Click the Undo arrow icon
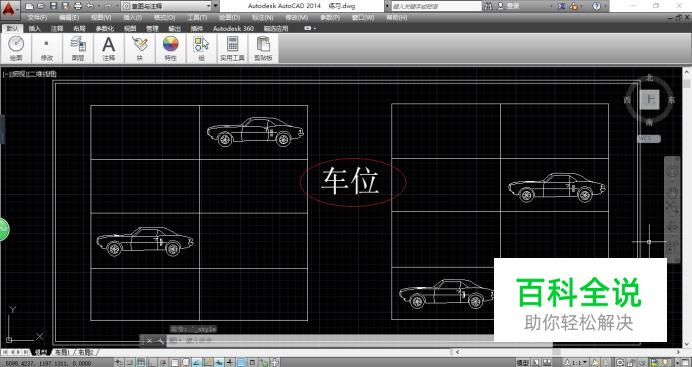The image size is (692, 367). click(90, 6)
